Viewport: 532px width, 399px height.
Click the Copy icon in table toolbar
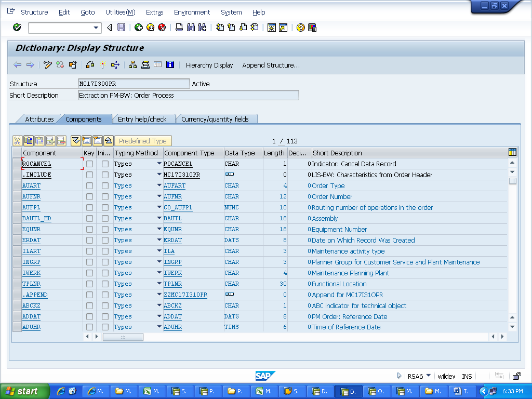tap(29, 140)
